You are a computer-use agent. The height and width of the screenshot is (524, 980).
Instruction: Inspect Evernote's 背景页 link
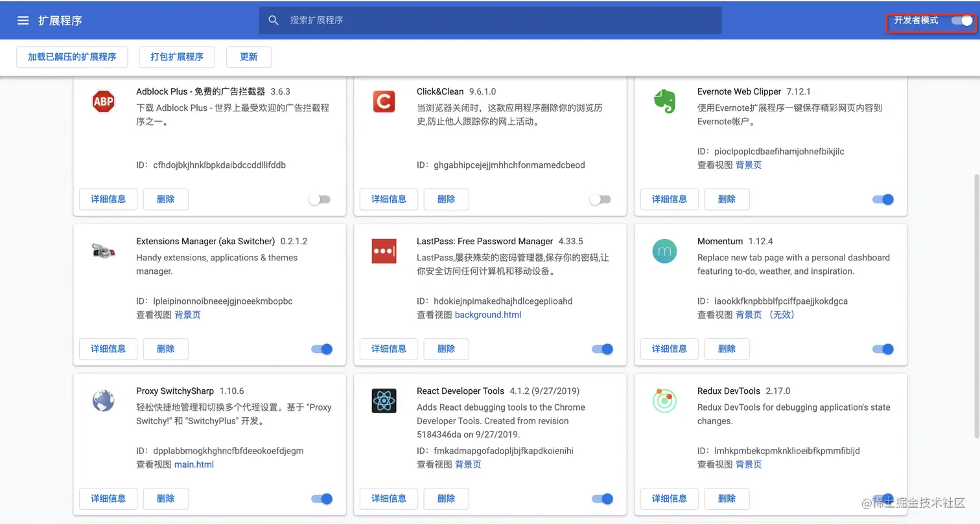click(x=749, y=165)
